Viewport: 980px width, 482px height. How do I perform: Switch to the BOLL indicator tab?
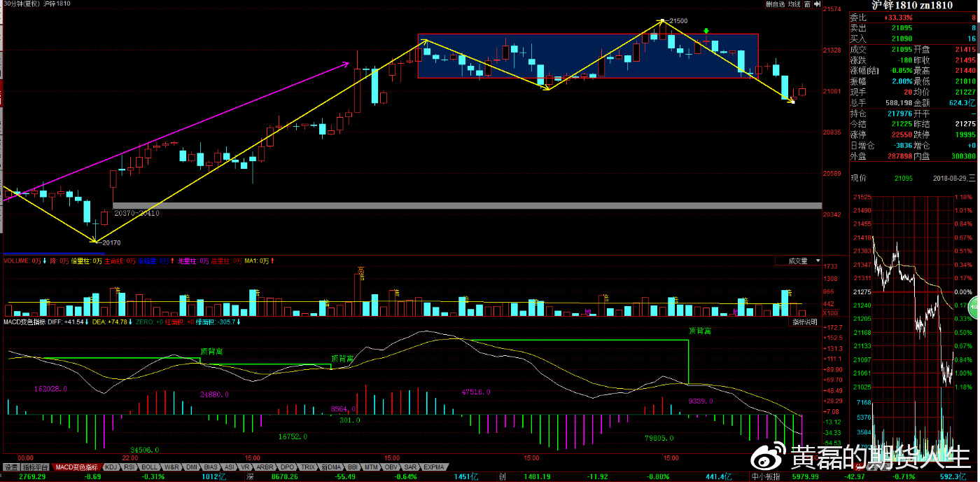coord(150,467)
